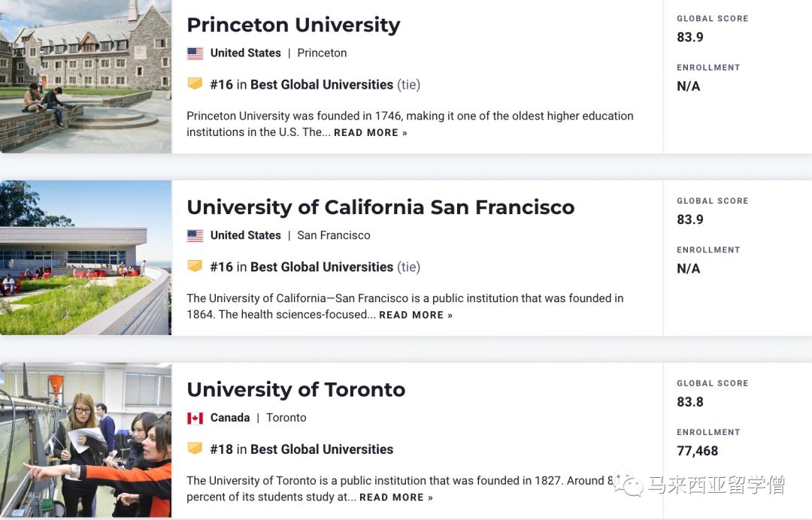812x520 pixels.
Task: Expand Toronto's description via READ MORE
Action: click(392, 497)
